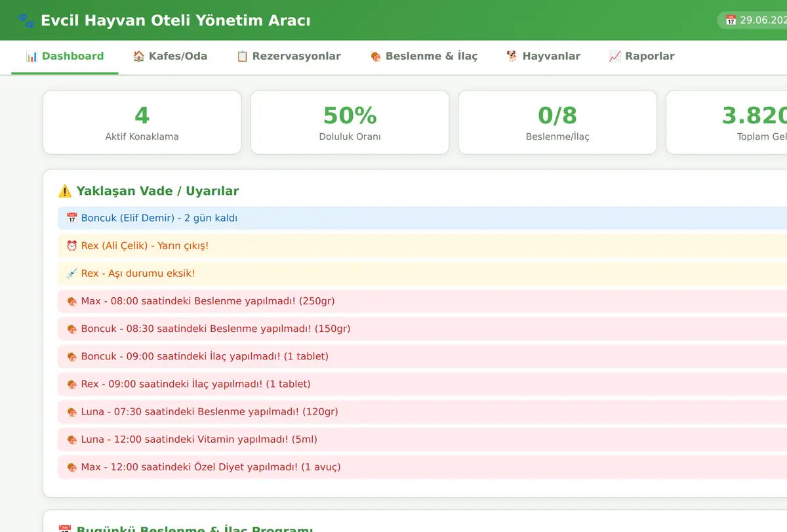Click the Toplam Gelir stat card

click(x=727, y=123)
